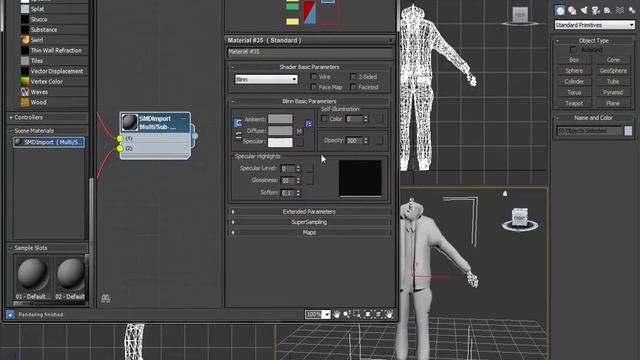The height and width of the screenshot is (360, 640).
Task: Open the object color swatch in Name and Color
Action: tap(628, 131)
